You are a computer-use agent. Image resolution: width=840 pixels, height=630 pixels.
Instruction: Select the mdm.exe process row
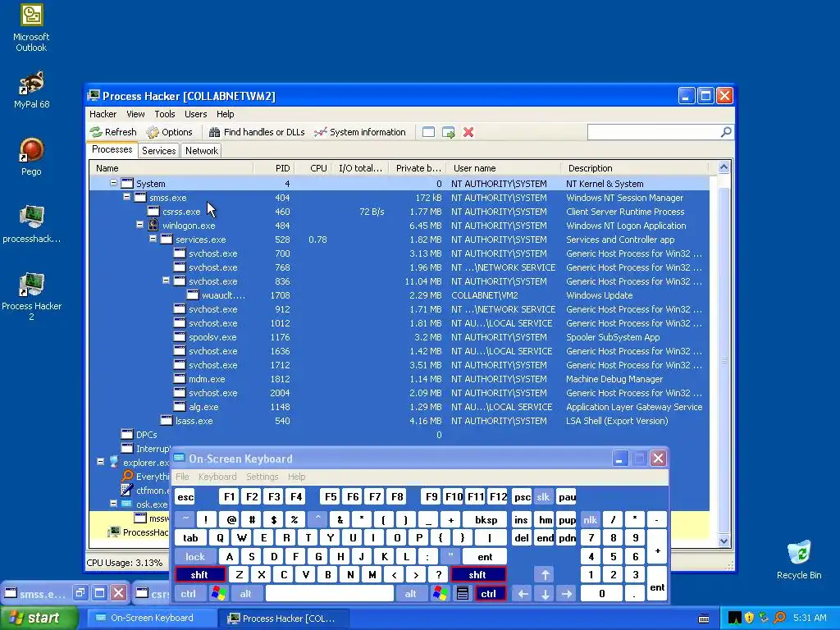(399, 379)
